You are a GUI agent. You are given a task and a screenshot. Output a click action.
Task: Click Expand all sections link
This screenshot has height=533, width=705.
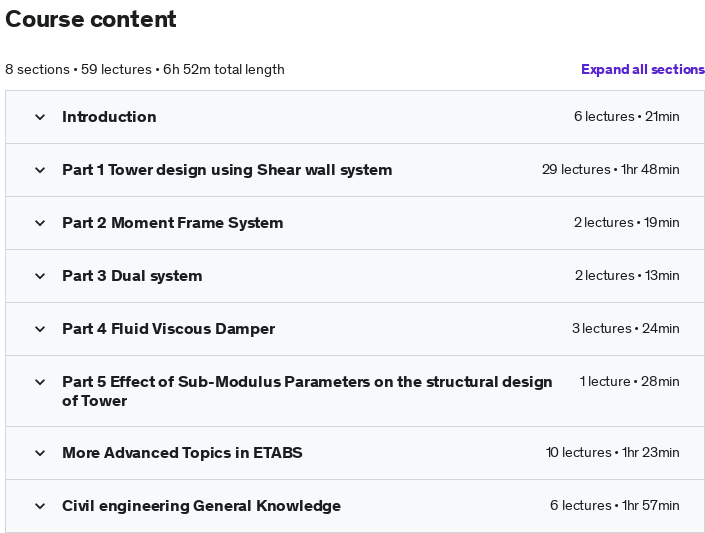(643, 69)
